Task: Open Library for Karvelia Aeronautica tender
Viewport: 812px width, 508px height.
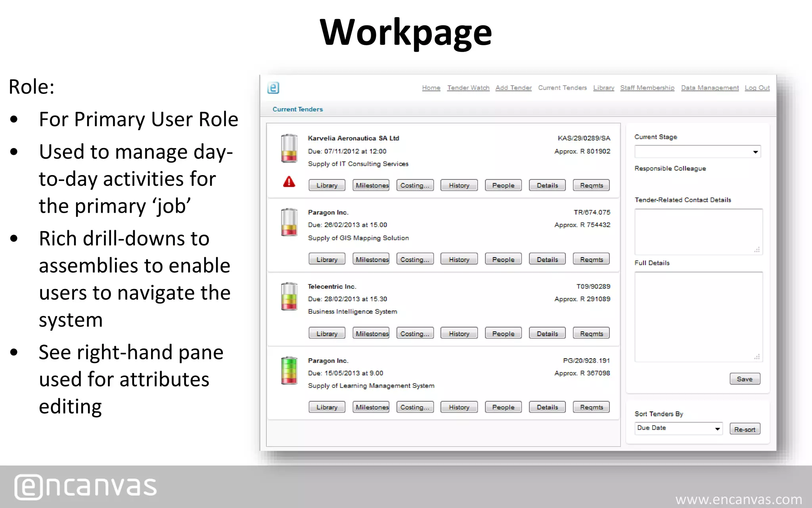Action: point(327,185)
